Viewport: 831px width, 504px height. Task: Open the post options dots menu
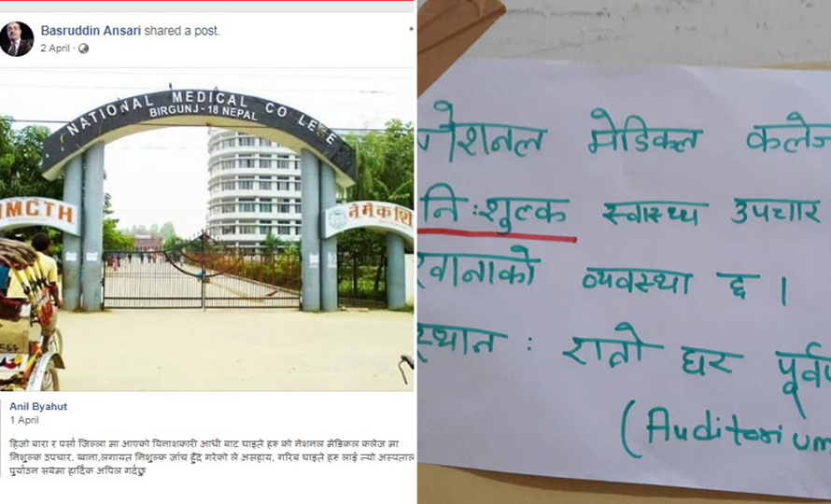[411, 29]
